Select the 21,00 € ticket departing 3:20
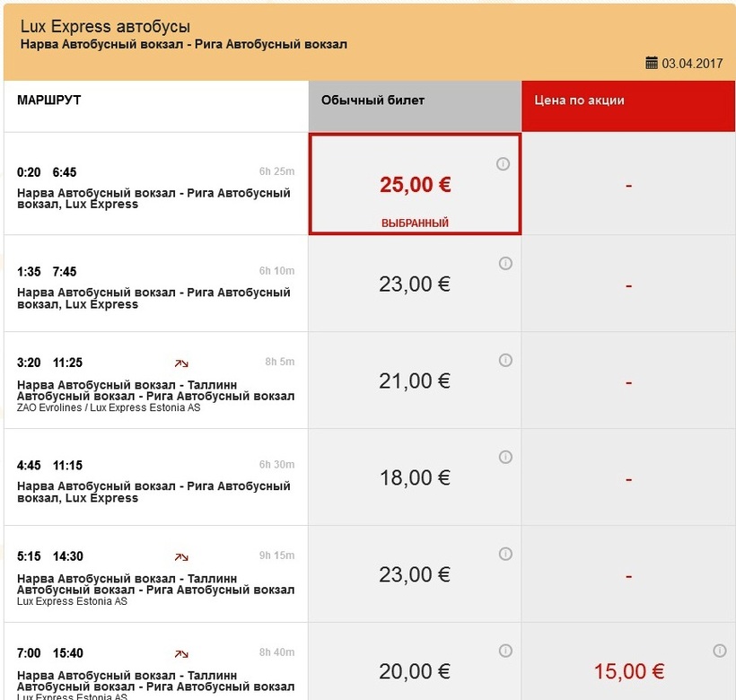The width and height of the screenshot is (736, 700). pyautogui.click(x=415, y=381)
